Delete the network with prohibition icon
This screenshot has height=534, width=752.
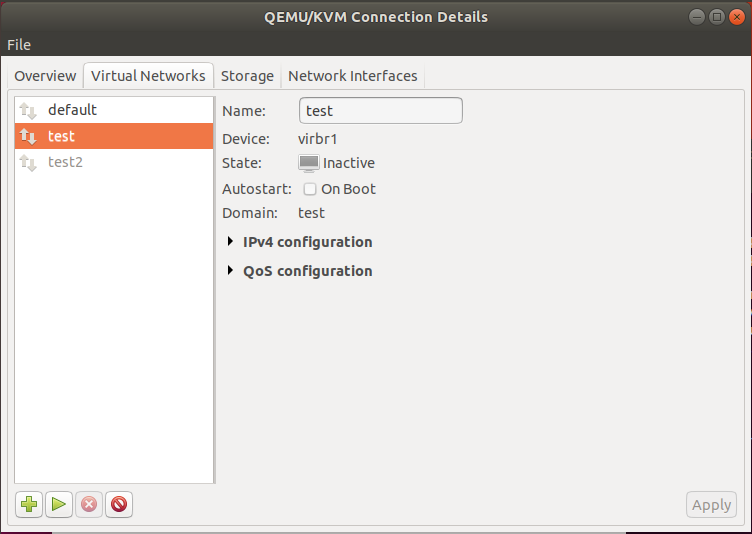[x=119, y=504]
